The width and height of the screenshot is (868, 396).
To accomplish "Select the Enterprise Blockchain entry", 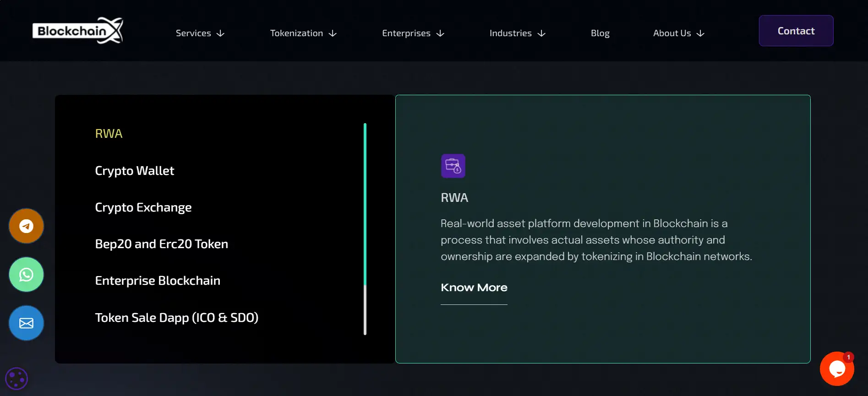I will (x=158, y=281).
